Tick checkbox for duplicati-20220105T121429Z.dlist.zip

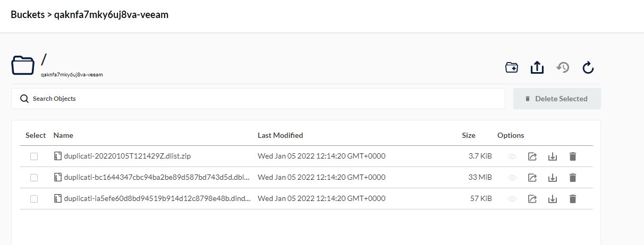click(34, 156)
